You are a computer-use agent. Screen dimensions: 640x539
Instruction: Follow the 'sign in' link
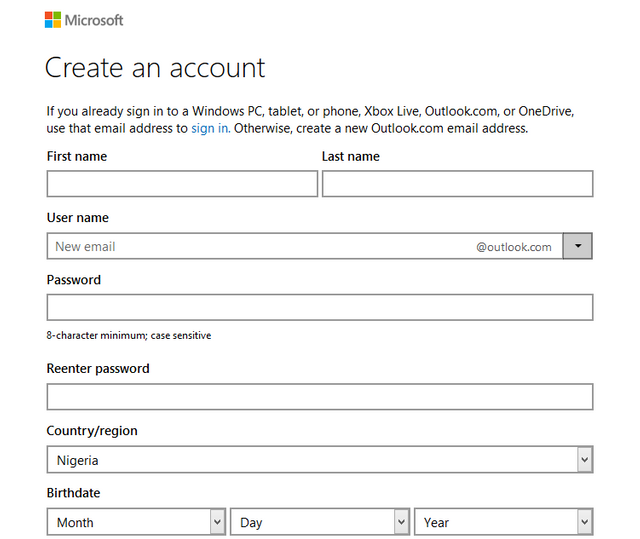(211, 129)
